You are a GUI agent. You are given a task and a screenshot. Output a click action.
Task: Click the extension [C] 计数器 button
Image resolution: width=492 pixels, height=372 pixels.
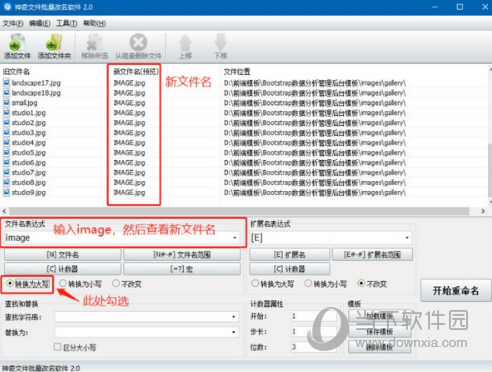(x=289, y=269)
